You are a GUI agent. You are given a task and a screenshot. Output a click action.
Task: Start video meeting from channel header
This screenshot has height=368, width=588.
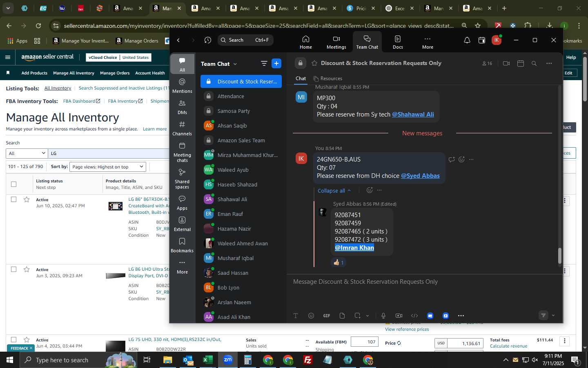(506, 63)
